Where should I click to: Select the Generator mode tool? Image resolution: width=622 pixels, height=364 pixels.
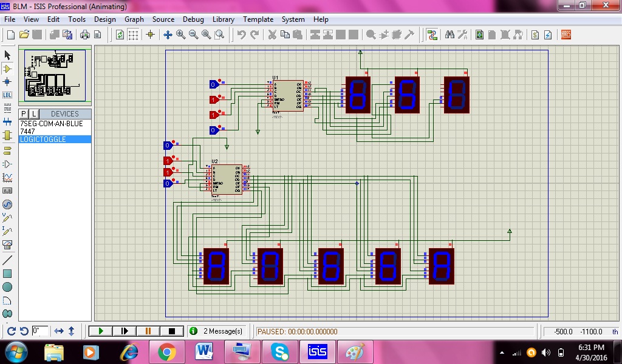(x=7, y=204)
